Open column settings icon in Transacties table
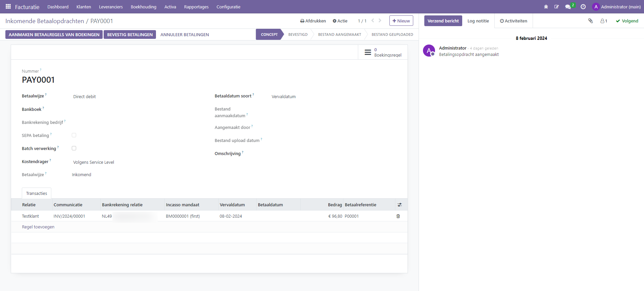 (x=399, y=205)
